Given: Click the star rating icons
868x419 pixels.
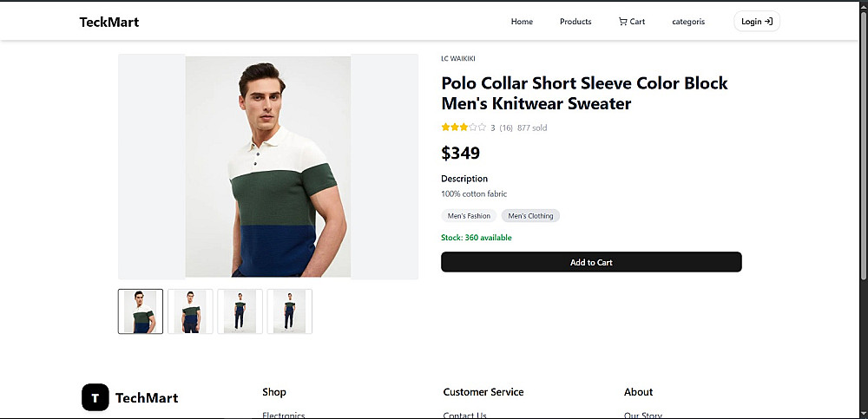Looking at the screenshot, I should coord(464,128).
